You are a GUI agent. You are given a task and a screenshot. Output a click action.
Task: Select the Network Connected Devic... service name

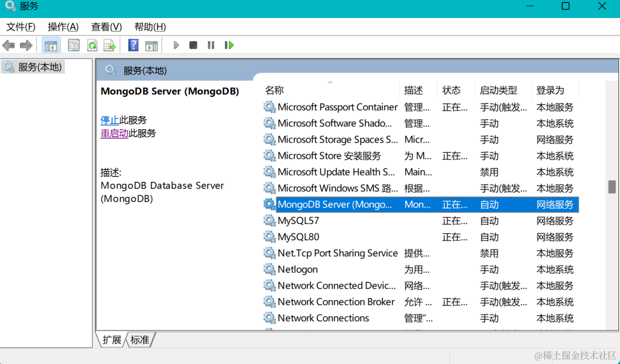point(337,285)
